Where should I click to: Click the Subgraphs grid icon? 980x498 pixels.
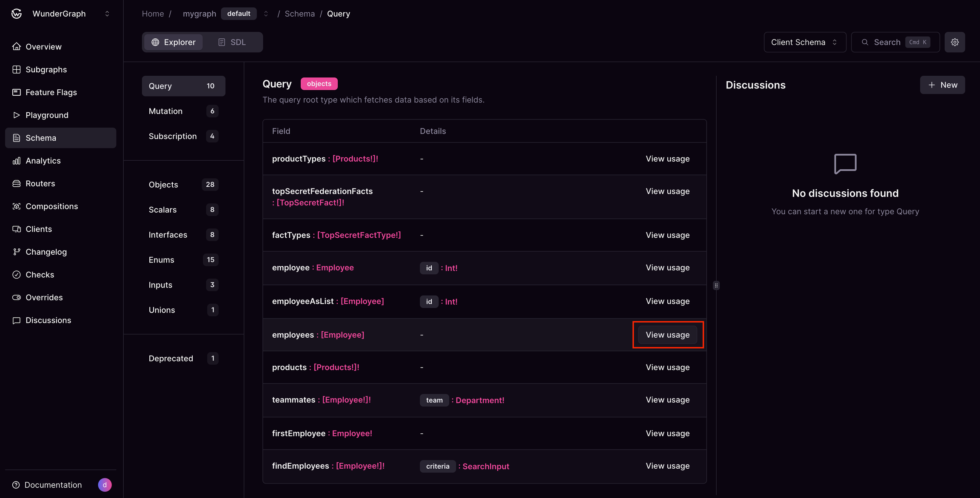tap(17, 69)
